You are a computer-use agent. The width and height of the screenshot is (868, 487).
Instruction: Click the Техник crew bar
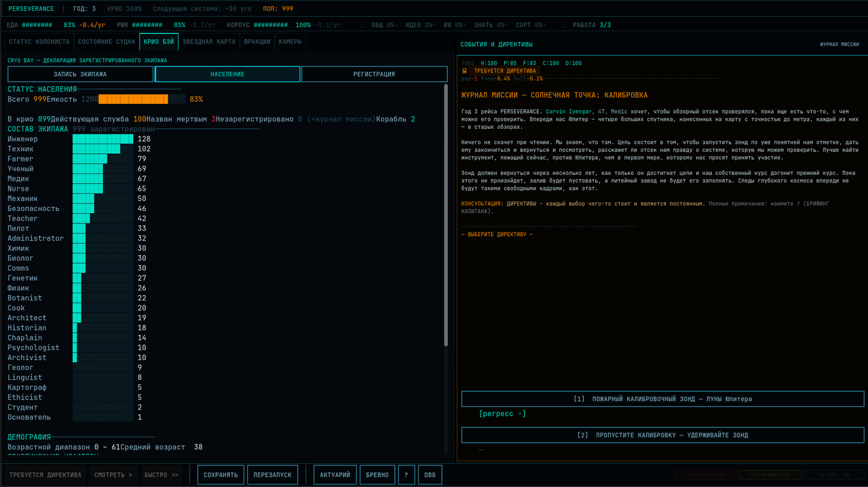point(103,149)
